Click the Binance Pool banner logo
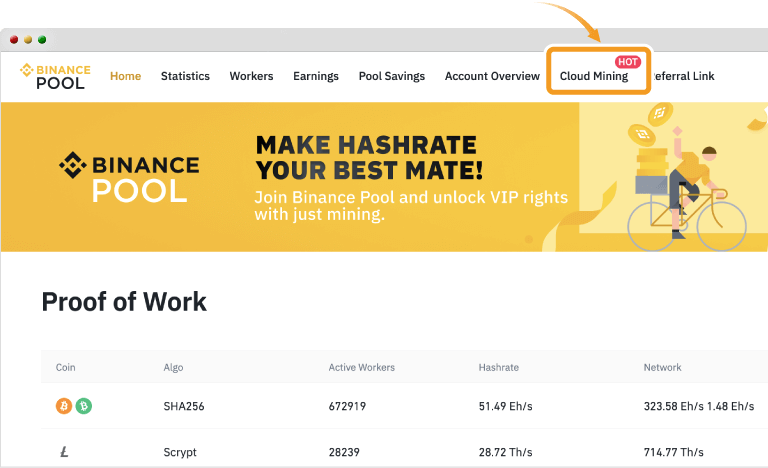 coord(129,177)
